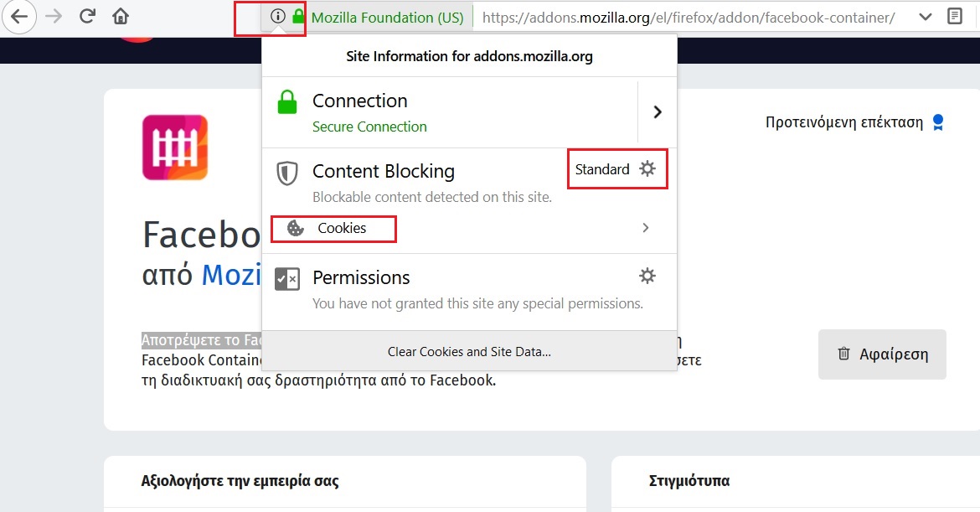This screenshot has height=512, width=980.
Task: Open Reader View icon in address bar
Action: [954, 16]
